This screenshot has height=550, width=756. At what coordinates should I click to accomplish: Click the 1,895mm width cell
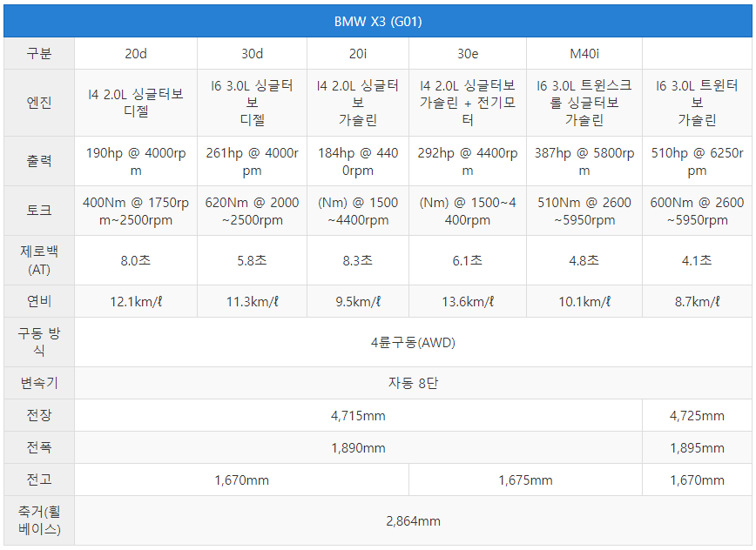(697, 447)
